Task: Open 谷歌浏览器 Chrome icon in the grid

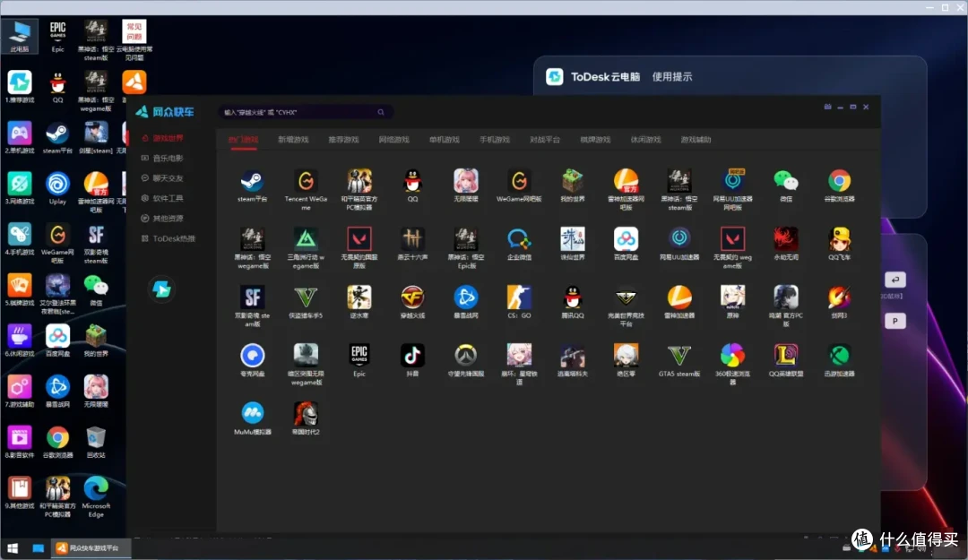Action: pos(839,182)
